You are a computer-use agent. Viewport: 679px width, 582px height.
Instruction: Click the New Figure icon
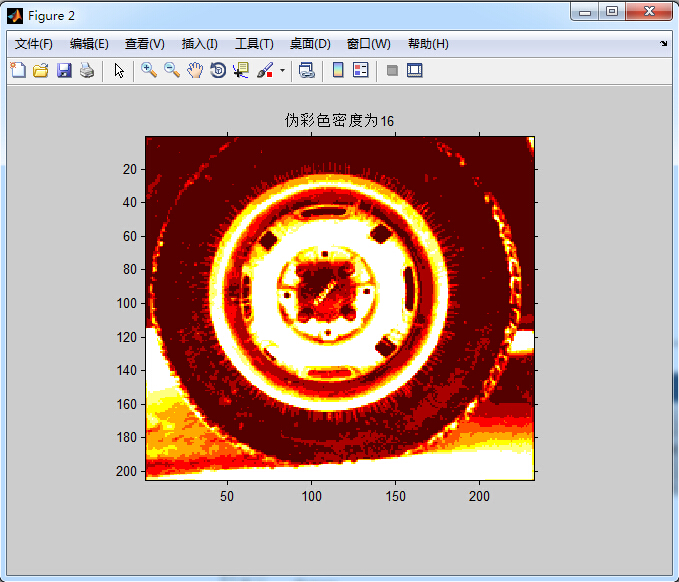[18, 70]
